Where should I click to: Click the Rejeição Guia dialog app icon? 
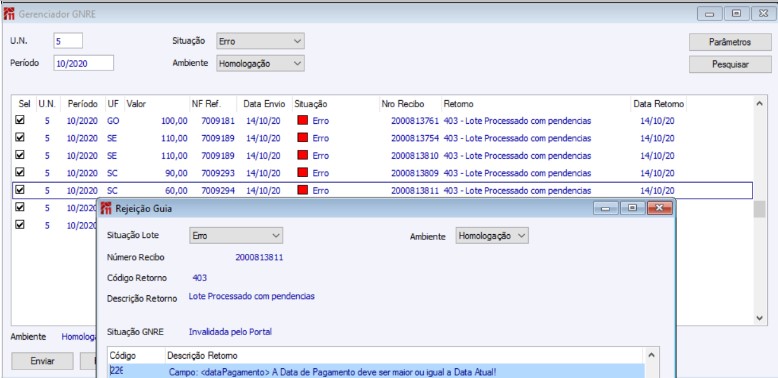(x=106, y=208)
